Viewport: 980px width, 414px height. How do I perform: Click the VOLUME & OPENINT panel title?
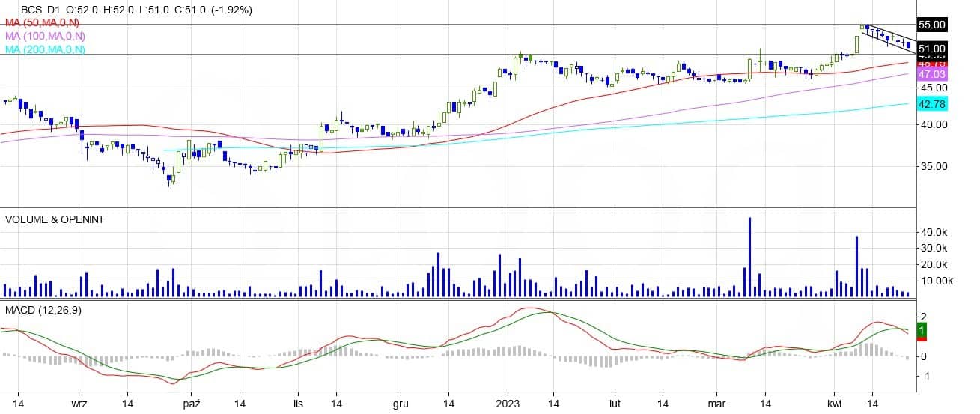pos(55,219)
